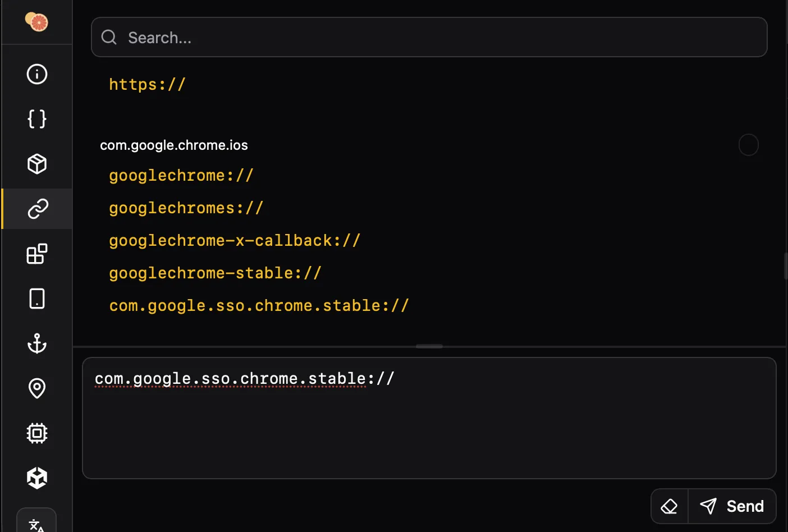Screen dimensions: 788x532
Task: Open the googlechrome:// URL scheme
Action: coord(181,175)
